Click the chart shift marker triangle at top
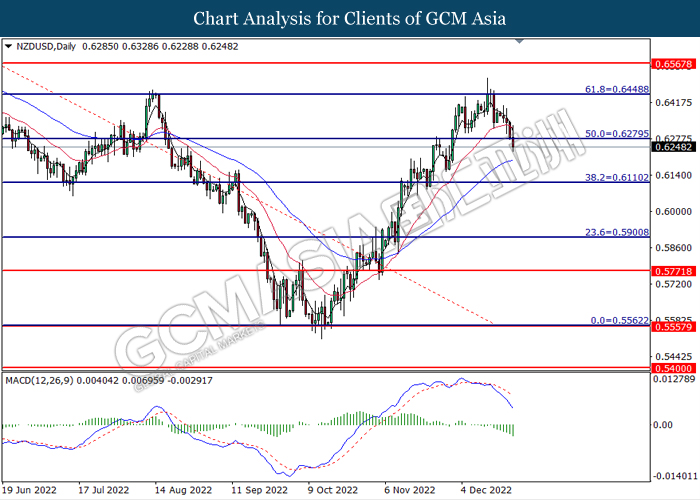 point(519,42)
